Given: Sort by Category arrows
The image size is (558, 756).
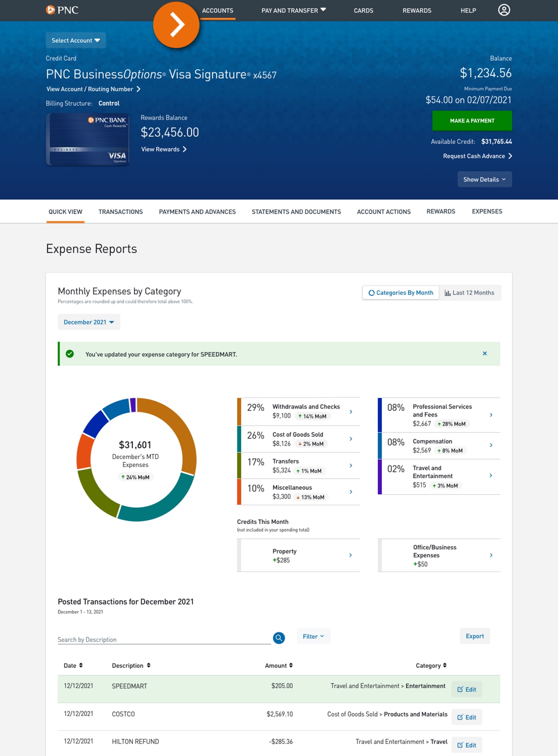Looking at the screenshot, I should (445, 665).
